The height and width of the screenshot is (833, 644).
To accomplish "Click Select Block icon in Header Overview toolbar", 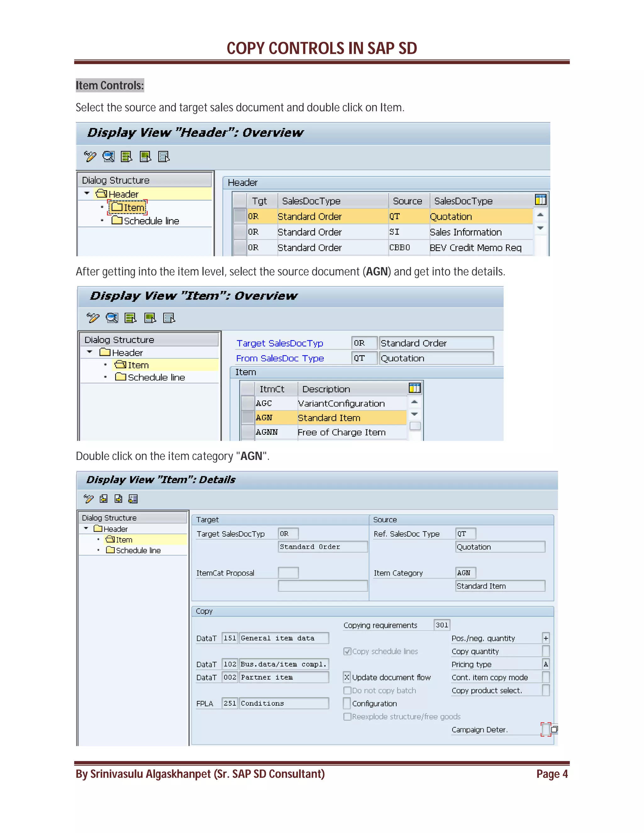I will pyautogui.click(x=145, y=156).
